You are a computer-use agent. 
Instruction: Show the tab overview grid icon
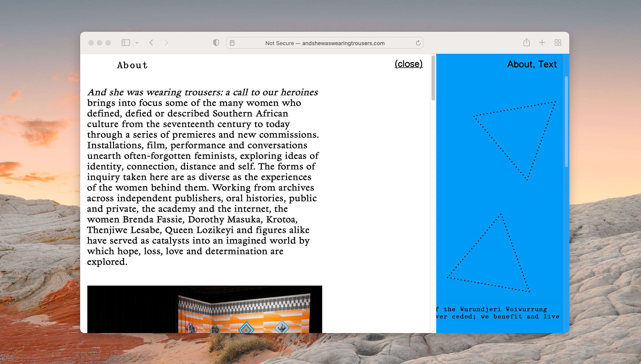coord(558,43)
